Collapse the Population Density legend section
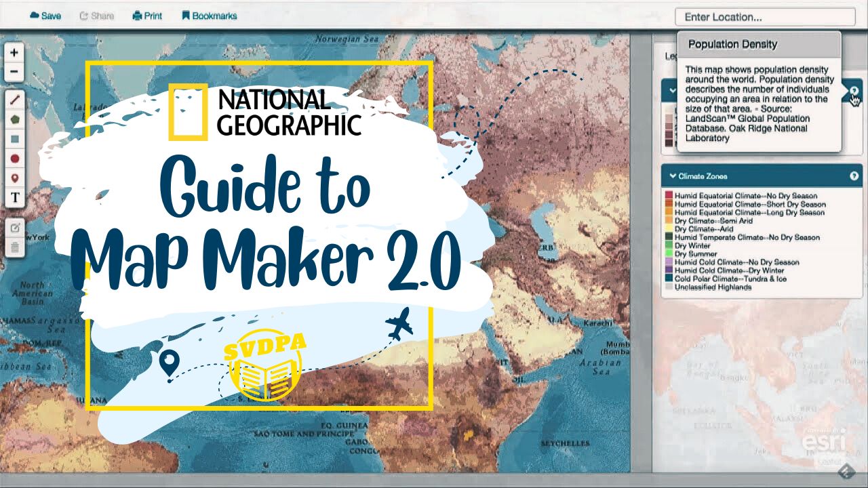This screenshot has height=488, width=868. point(673,91)
